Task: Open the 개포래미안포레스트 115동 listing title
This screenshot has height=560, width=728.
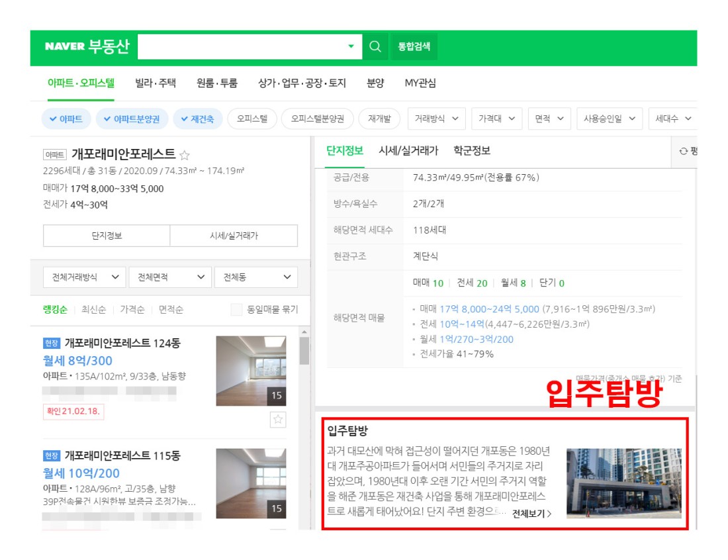Action: click(122, 455)
